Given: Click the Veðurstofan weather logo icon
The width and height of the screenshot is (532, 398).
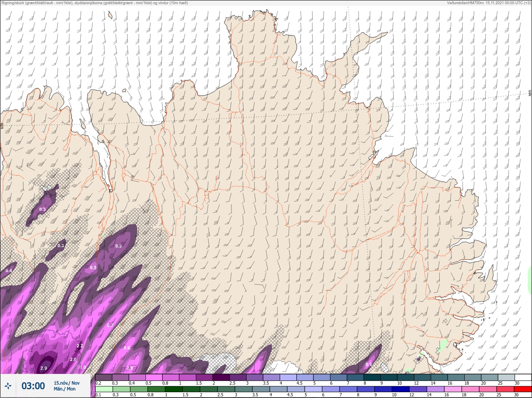Looking at the screenshot, I should [8, 386].
